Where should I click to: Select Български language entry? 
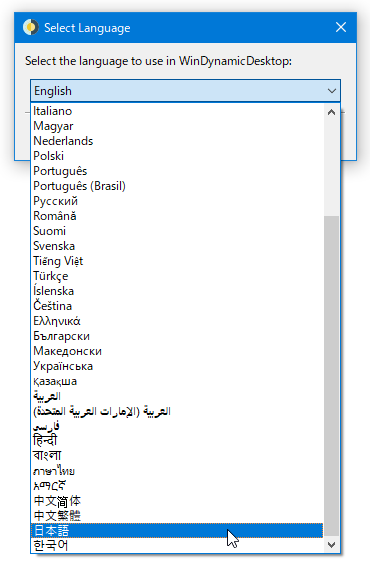click(x=177, y=336)
